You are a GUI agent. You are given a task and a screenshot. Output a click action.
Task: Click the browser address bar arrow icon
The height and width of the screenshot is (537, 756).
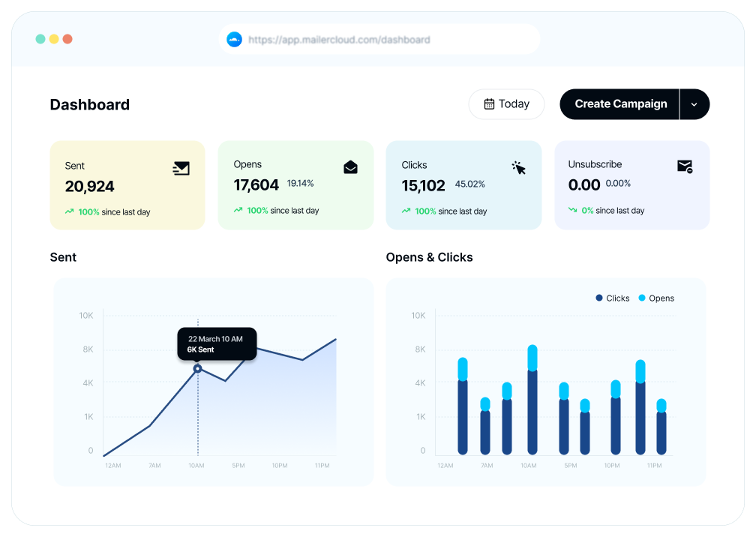[x=234, y=39]
